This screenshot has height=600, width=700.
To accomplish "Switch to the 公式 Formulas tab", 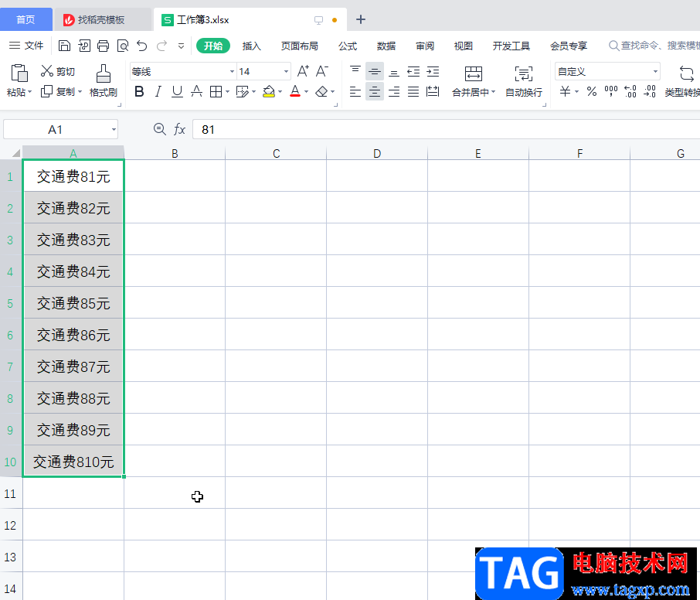I will click(x=348, y=46).
